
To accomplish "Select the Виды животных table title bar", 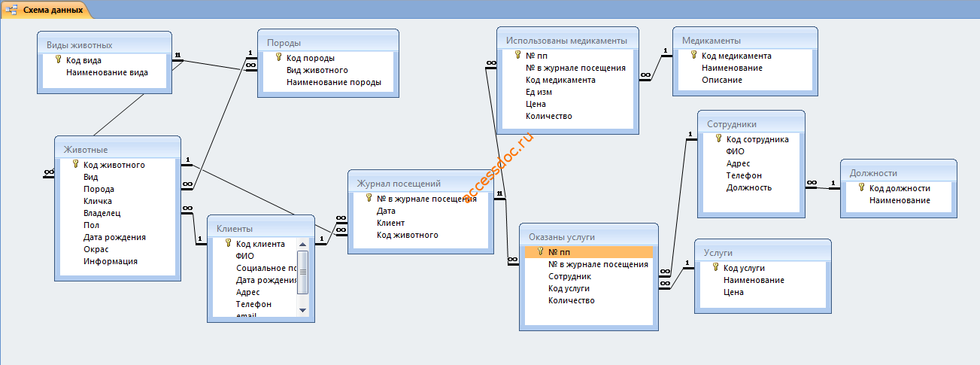I will point(105,44).
